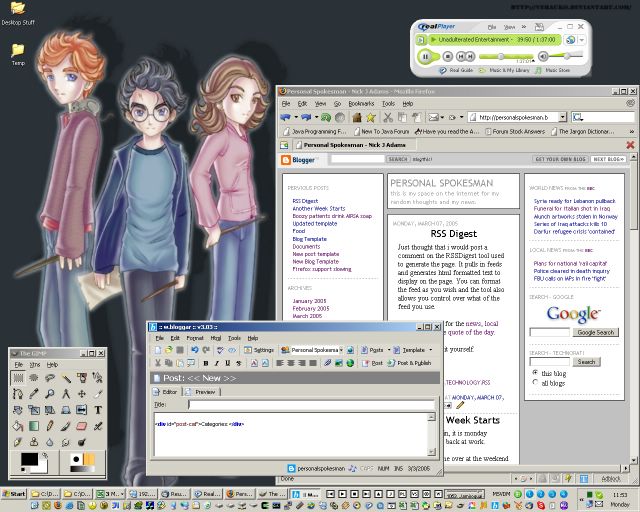Screen dimensions: 640x512
Task: Click the insert link paperclip icon in w.bloggar
Action: 327,363
